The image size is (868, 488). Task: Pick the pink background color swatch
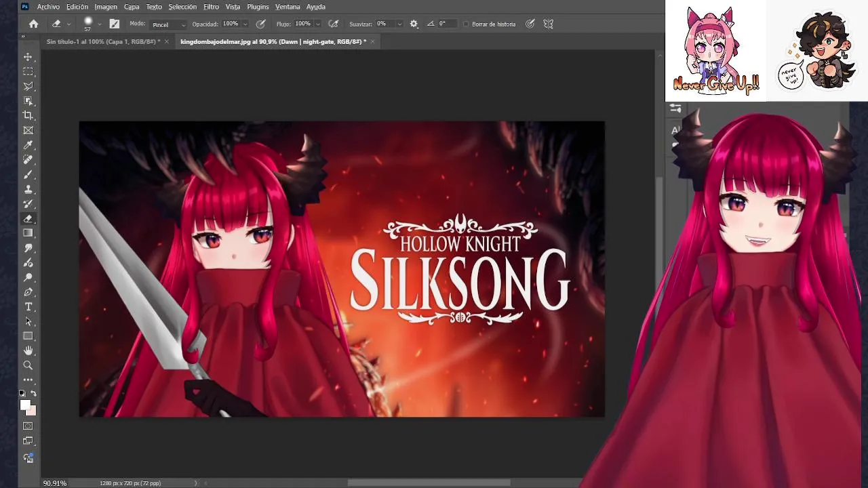pos(33,411)
